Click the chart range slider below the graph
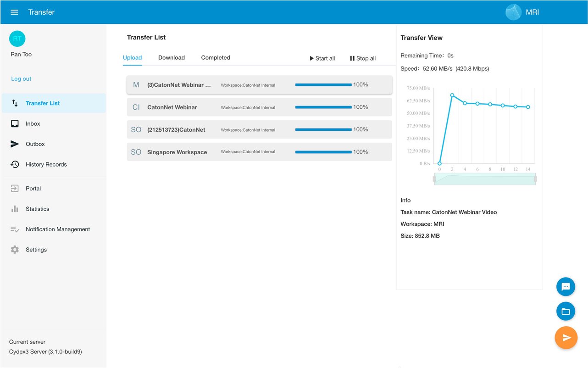The height and width of the screenshot is (368, 588). tap(484, 179)
